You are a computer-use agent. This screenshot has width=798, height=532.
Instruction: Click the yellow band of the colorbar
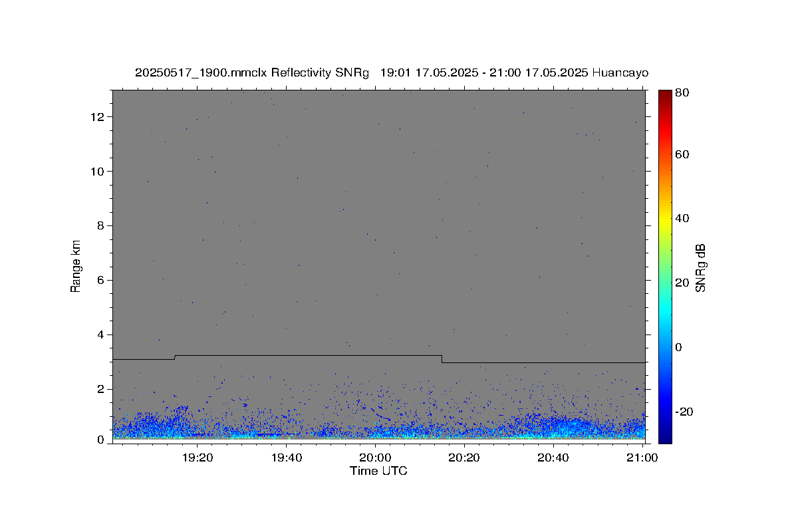[665, 218]
